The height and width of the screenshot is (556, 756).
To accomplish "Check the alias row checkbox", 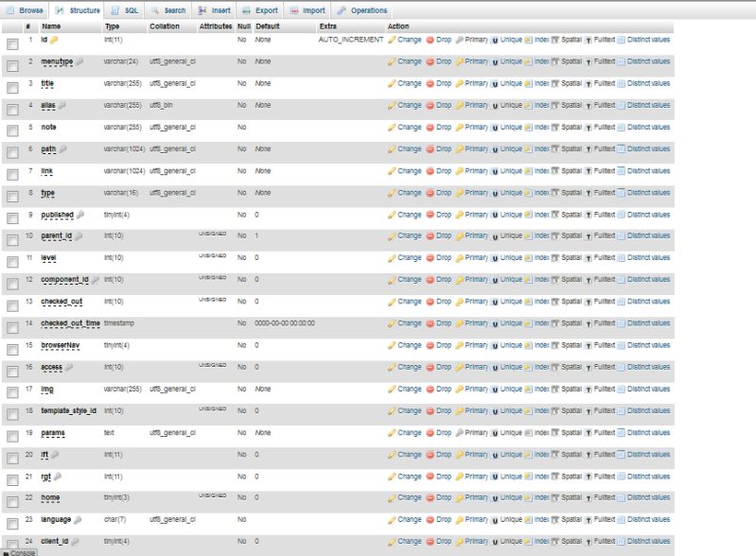I will pos(12,110).
